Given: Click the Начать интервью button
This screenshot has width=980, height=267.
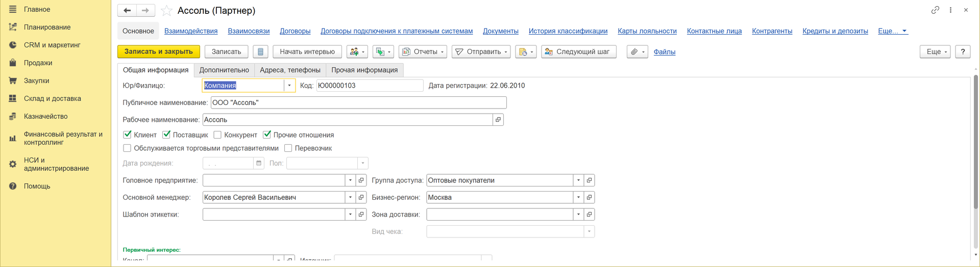Looking at the screenshot, I should pos(307,51).
